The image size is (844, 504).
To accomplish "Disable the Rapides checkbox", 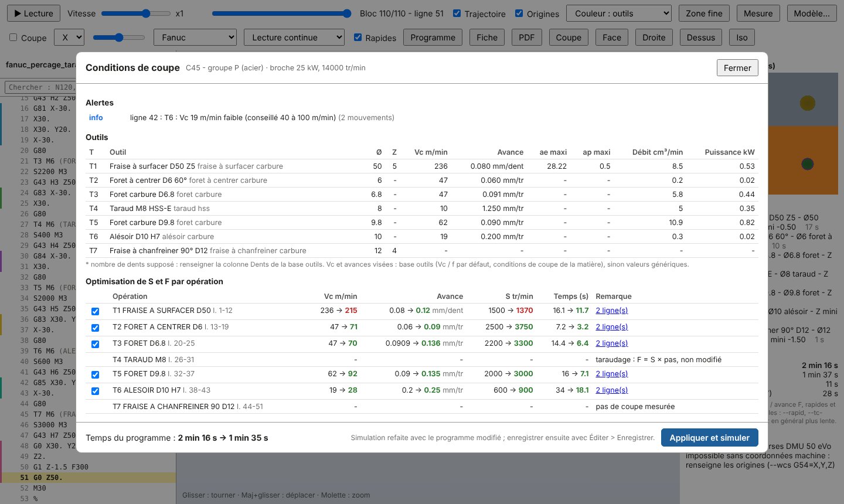I will (x=358, y=38).
